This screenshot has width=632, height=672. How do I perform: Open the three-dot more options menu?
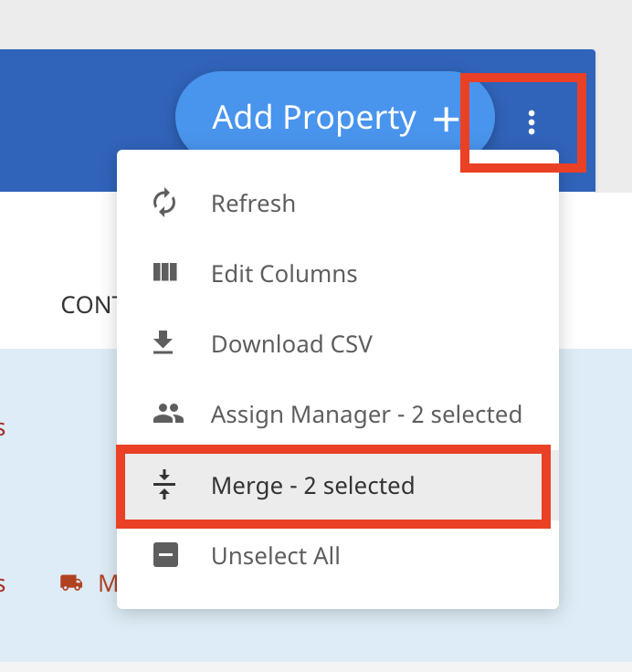(532, 122)
